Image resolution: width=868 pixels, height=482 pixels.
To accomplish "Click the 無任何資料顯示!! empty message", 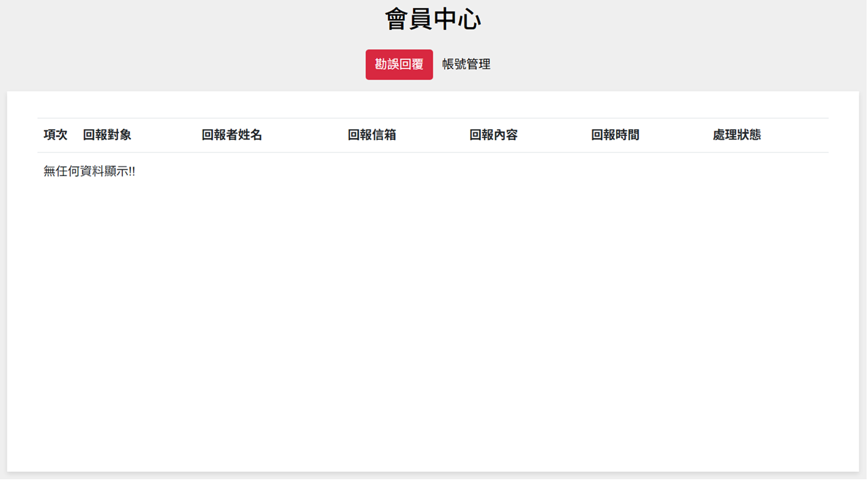I will click(89, 172).
